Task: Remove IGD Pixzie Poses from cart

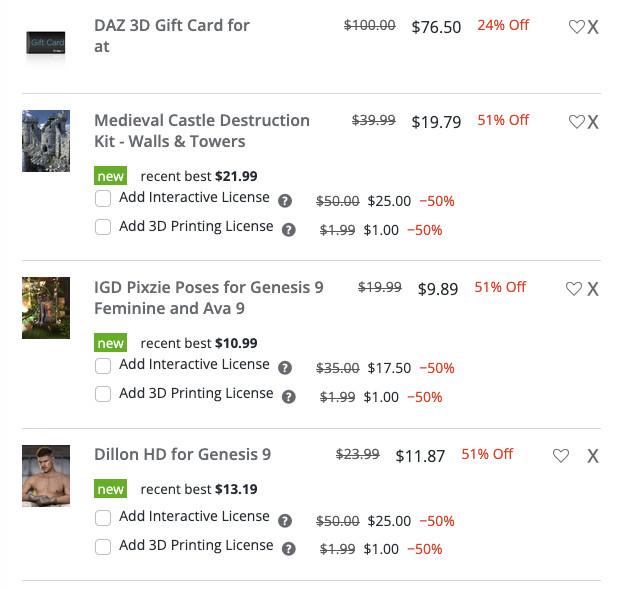Action: 593,289
